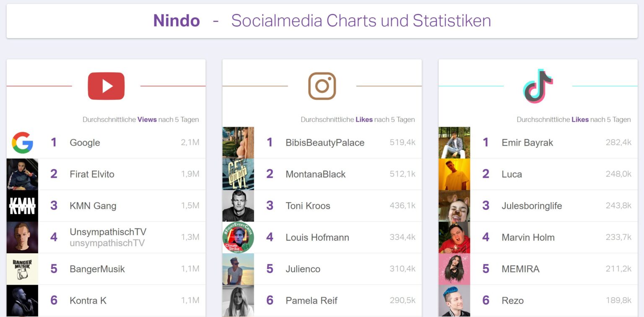The height and width of the screenshot is (317, 644).
Task: Select the Google logo avatar
Action: [22, 142]
